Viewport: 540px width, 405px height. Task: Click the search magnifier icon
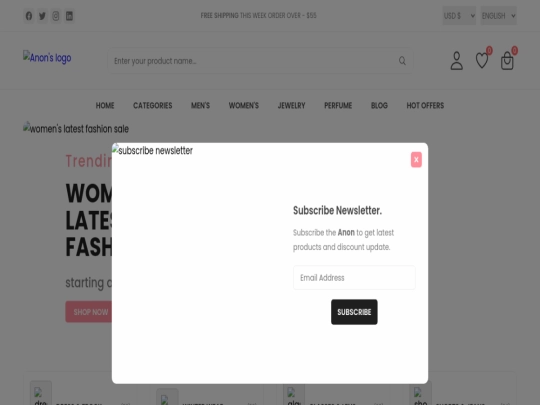pyautogui.click(x=402, y=61)
